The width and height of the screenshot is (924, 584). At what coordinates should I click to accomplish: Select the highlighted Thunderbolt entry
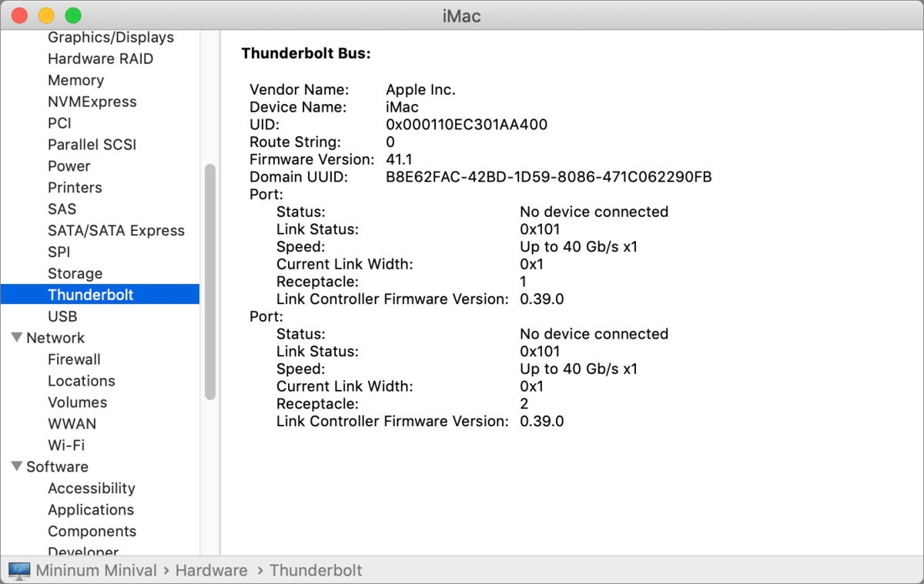100,295
